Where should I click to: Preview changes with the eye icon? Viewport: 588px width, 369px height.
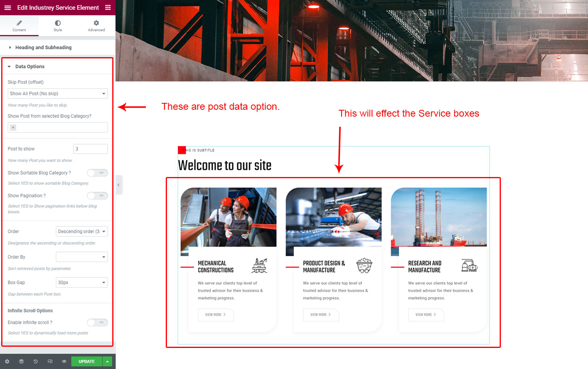click(64, 361)
